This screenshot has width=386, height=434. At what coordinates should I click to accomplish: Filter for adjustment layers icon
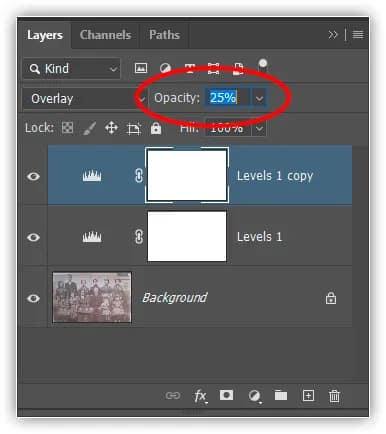click(x=165, y=69)
